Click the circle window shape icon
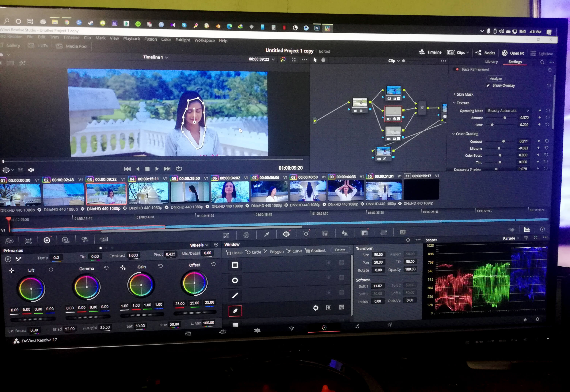This screenshot has width=570, height=392. [235, 280]
